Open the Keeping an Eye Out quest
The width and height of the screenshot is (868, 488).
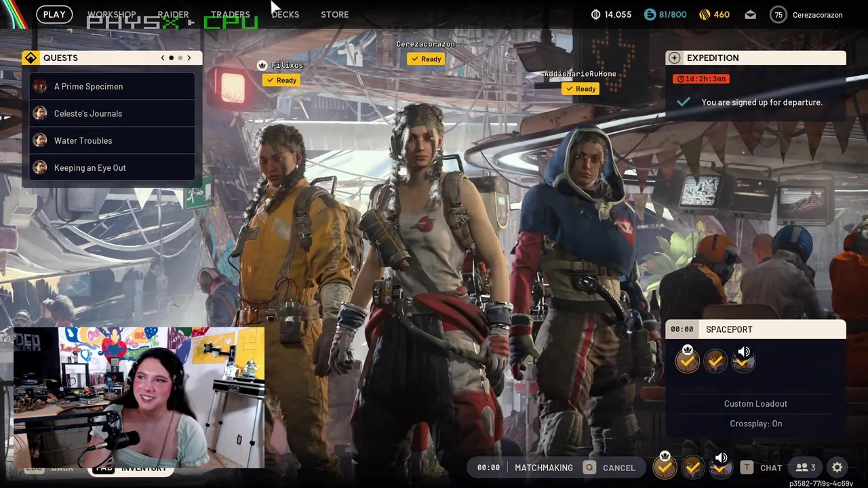tap(113, 167)
